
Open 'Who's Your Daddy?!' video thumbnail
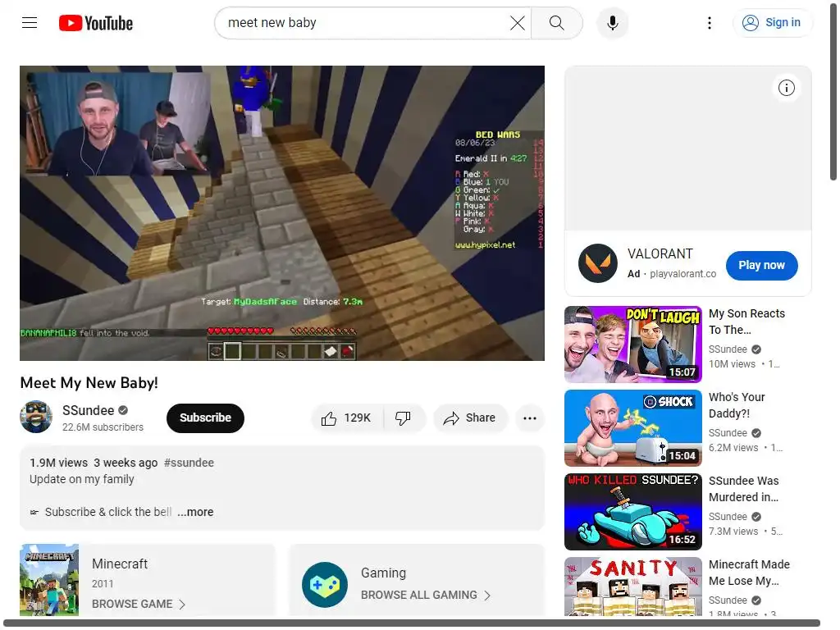632,428
